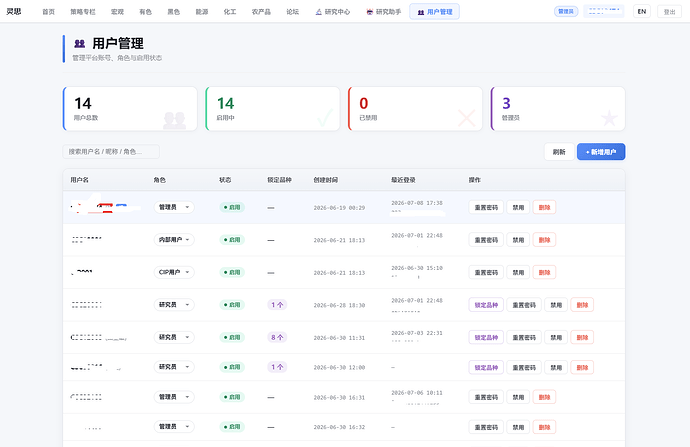Open the 内部用户 role dropdown

(x=174, y=240)
